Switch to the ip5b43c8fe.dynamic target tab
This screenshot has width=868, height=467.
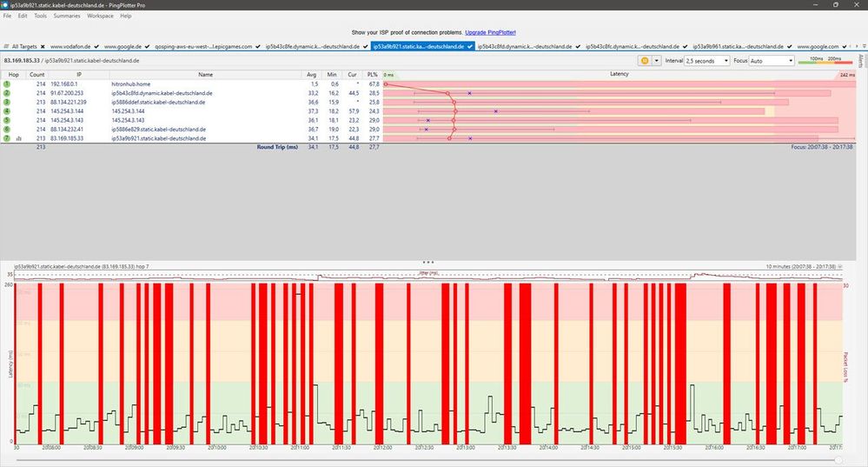[x=311, y=46]
